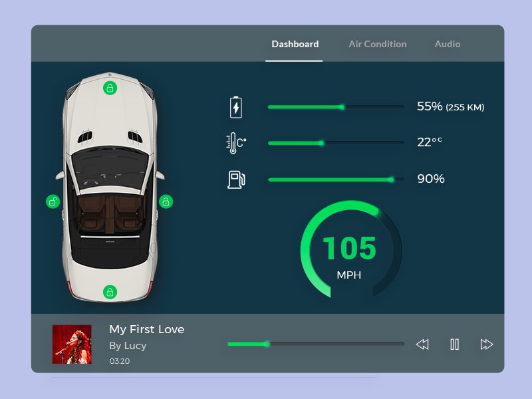Click the artist name By Lucy
Viewport: 532px width, 399px height.
click(128, 346)
